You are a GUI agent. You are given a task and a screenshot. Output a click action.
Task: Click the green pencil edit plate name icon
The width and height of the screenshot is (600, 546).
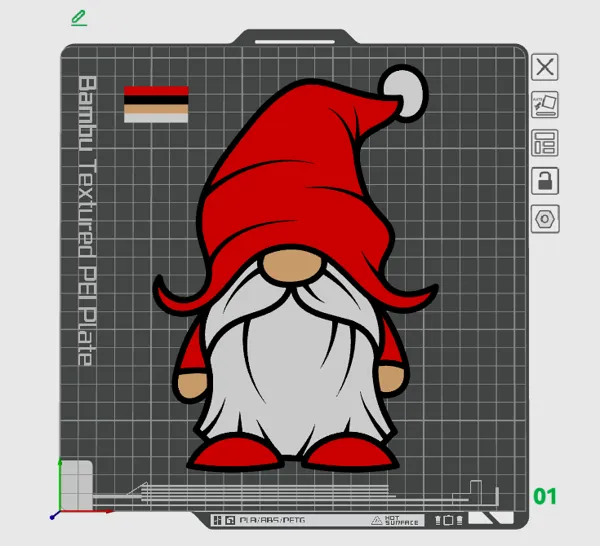click(79, 18)
